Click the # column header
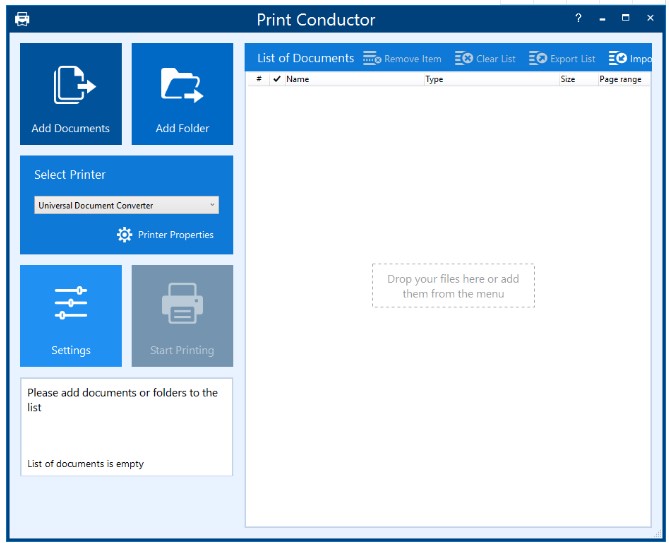669x543 pixels. point(259,79)
